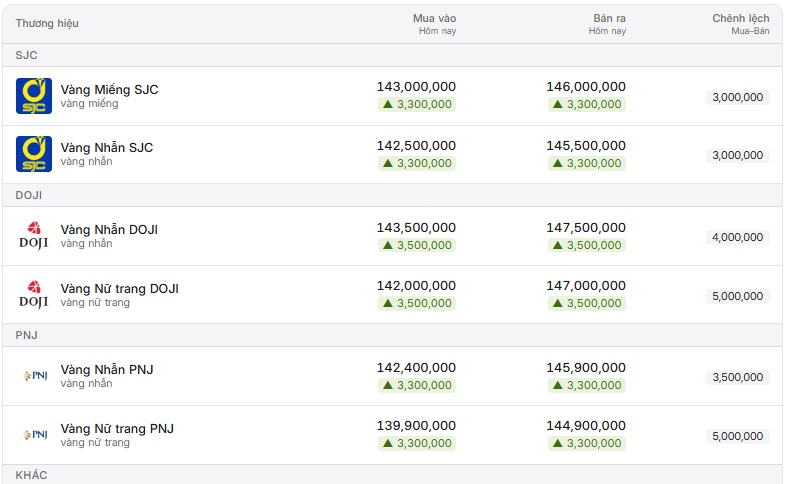
Task: Click the up-arrow badge under 147,500,000 sell price
Action: 586,245
